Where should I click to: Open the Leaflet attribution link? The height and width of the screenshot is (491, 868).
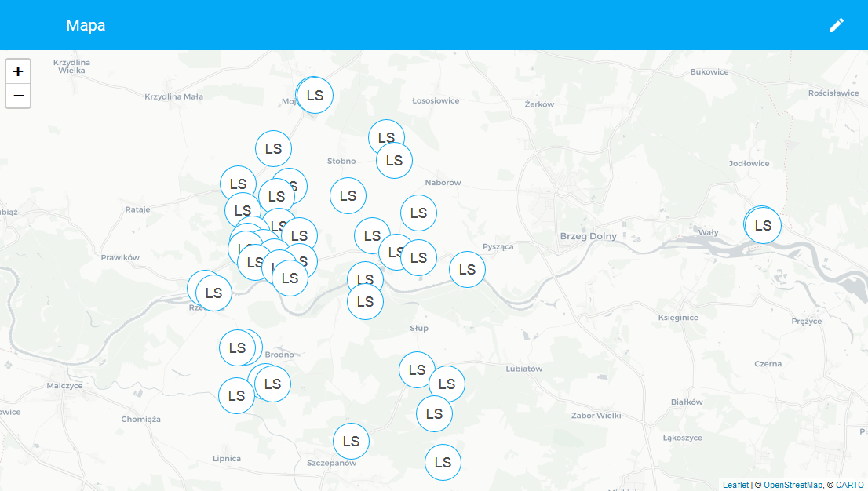pyautogui.click(x=735, y=485)
